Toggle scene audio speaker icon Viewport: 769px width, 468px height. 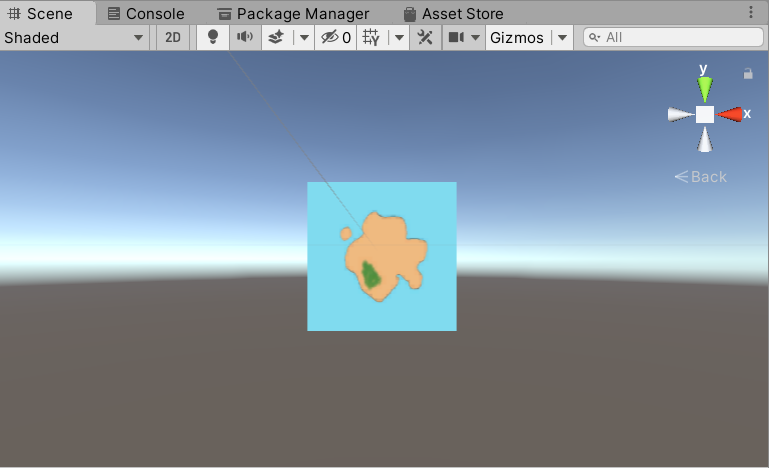point(245,38)
